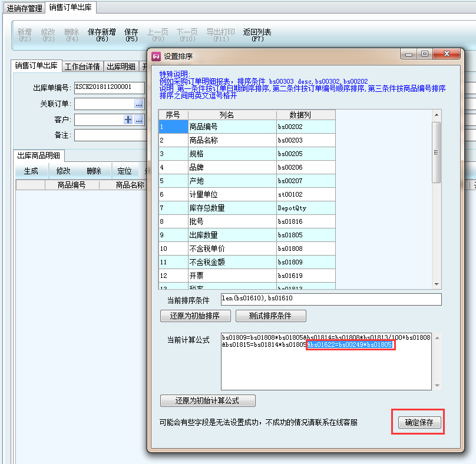Viewport: 476px width, 464px height.
Task: Click 还原为初始计算公式 button
Action: pyautogui.click(x=207, y=401)
